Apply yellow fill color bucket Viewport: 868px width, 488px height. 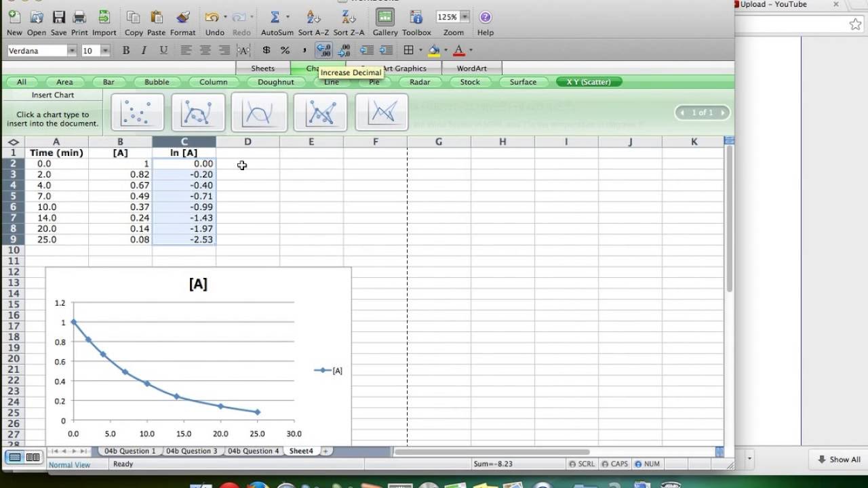point(434,50)
